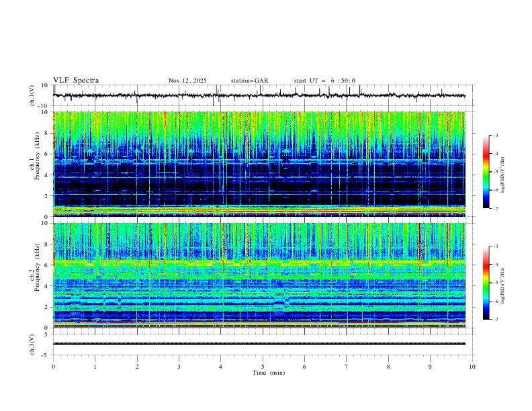532x411 pixels.
Task: Click the "2" tick on Time axis
Action: pyautogui.click(x=137, y=367)
